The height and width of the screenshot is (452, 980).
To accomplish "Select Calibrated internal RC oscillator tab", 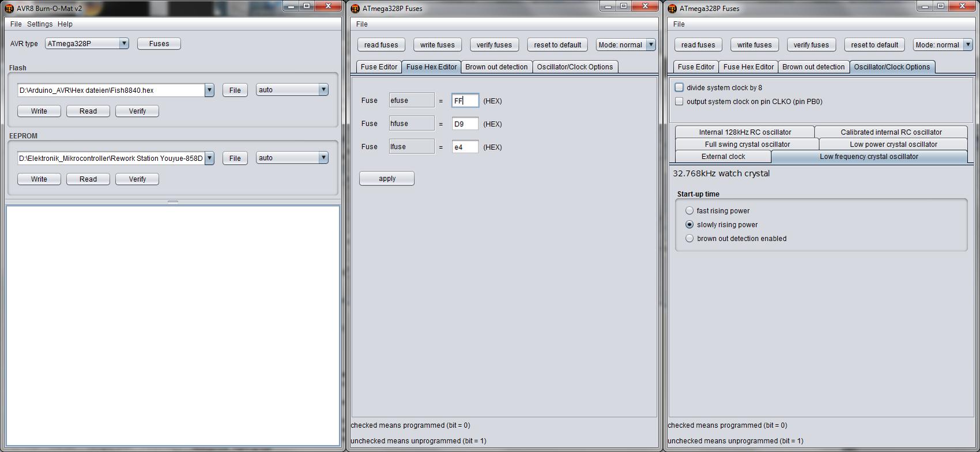I will click(891, 132).
